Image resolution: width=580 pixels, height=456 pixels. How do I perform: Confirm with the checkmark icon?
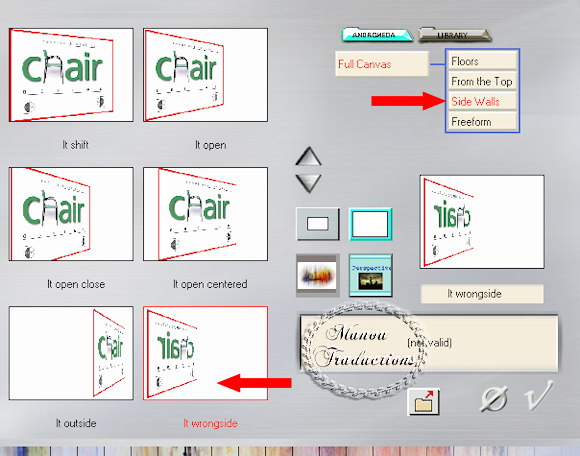539,396
